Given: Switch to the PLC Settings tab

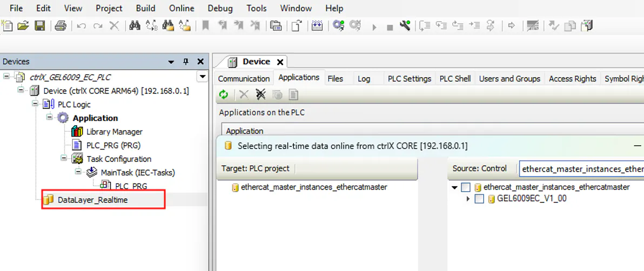Looking at the screenshot, I should [409, 79].
